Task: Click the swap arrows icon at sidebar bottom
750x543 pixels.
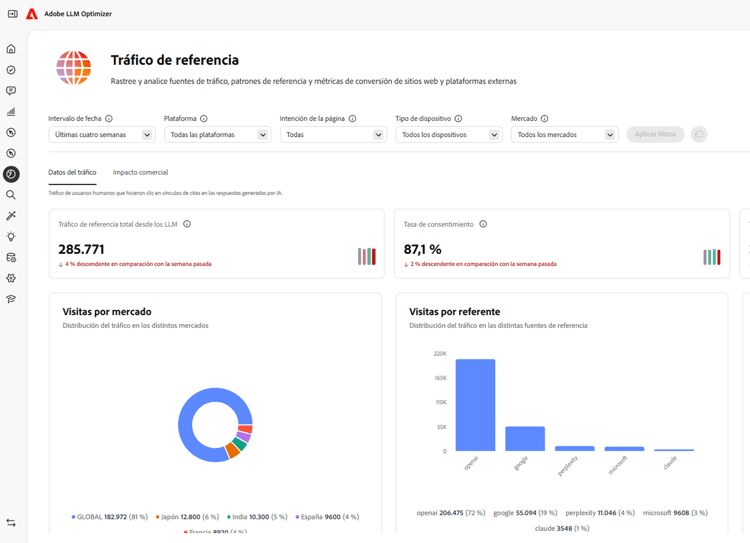Action: 11,523
